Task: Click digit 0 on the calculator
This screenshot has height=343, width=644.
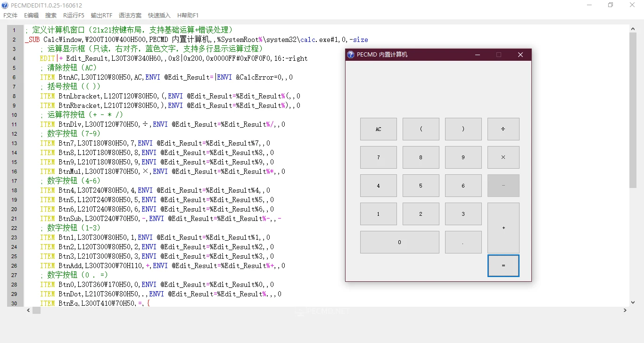Action: tap(399, 242)
